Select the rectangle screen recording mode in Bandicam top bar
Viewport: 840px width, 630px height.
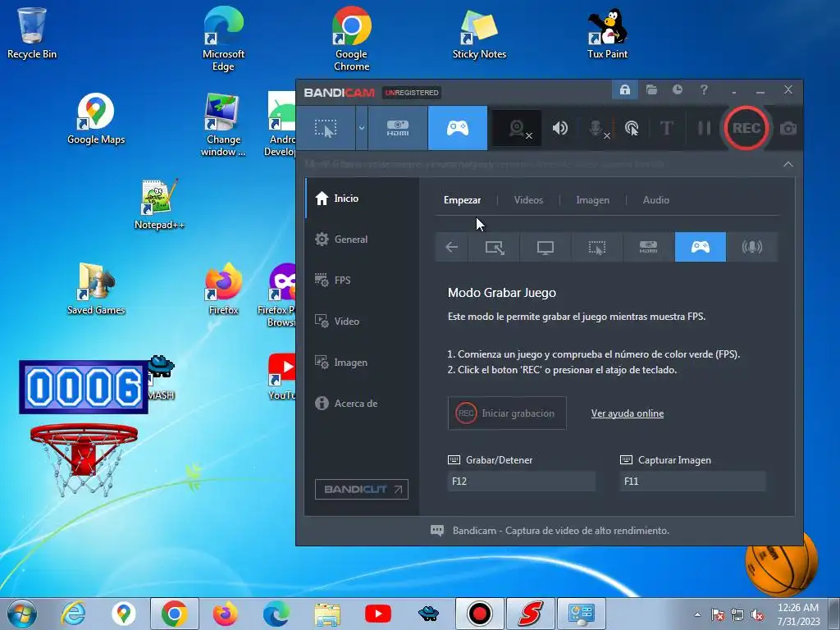pos(326,128)
